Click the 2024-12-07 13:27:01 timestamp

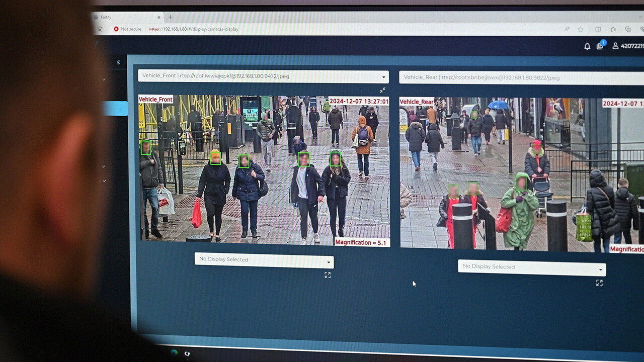point(359,102)
